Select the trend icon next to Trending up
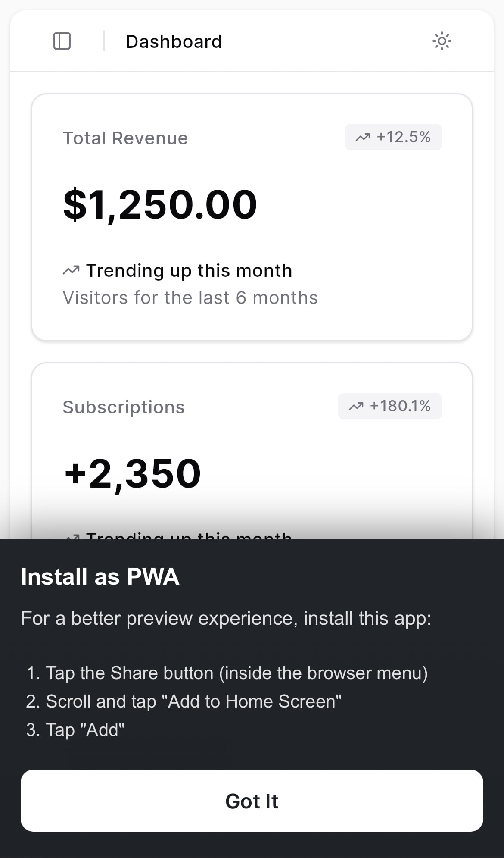This screenshot has width=504, height=858. click(x=72, y=270)
